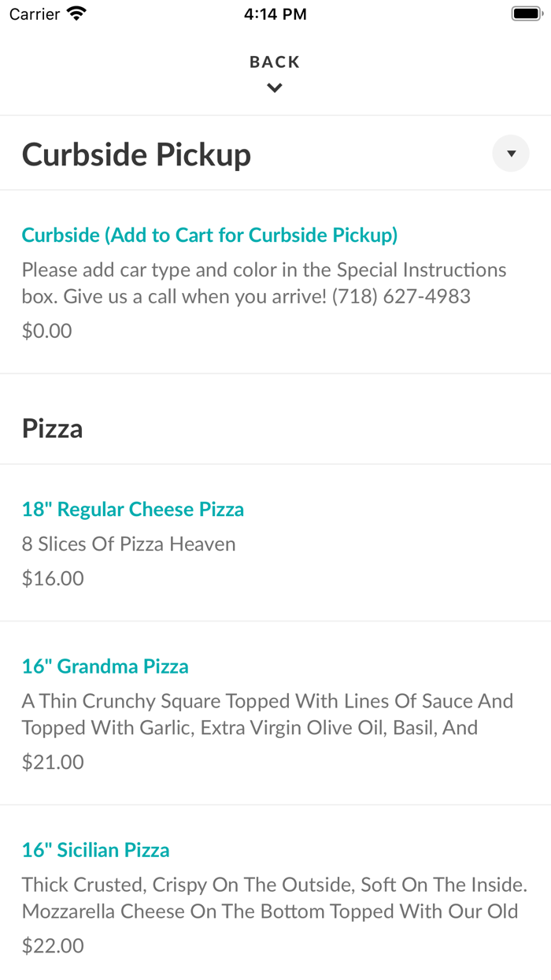Viewport: 551px width, 980px height.
Task: Tap the 8 Slices Of Pizza Heaven description
Action: point(128,544)
